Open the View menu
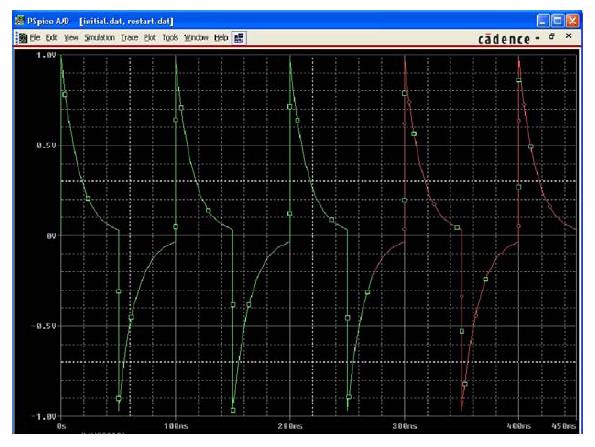The image size is (595, 447). tap(71, 38)
